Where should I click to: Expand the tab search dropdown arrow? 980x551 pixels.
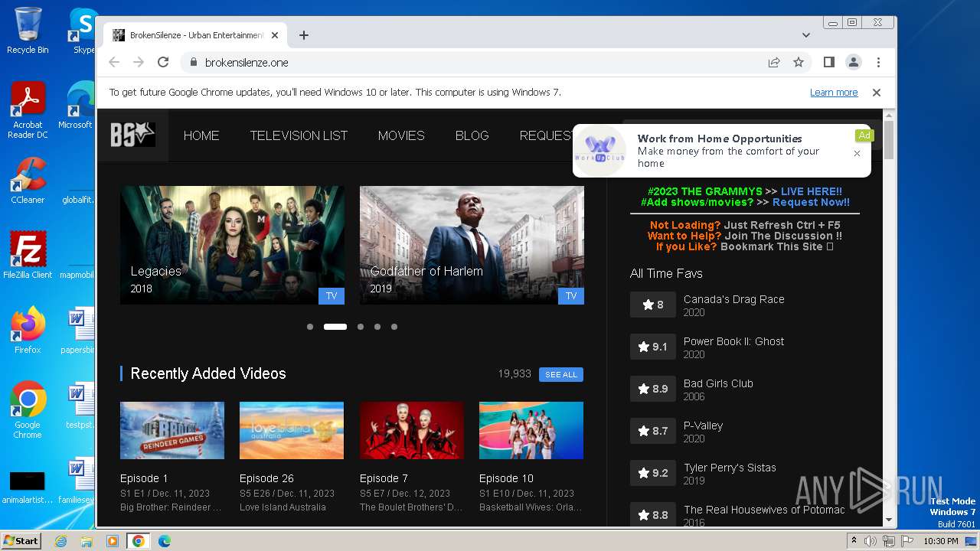pos(806,35)
